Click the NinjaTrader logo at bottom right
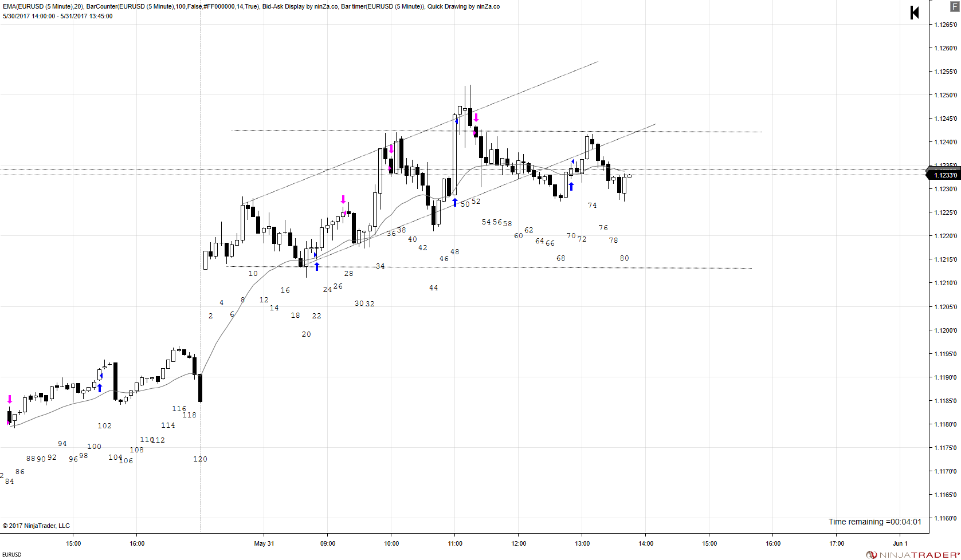961x560 pixels. (912, 555)
